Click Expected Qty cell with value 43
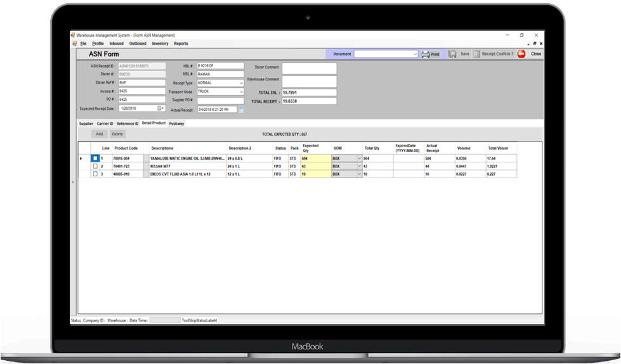 [315, 166]
